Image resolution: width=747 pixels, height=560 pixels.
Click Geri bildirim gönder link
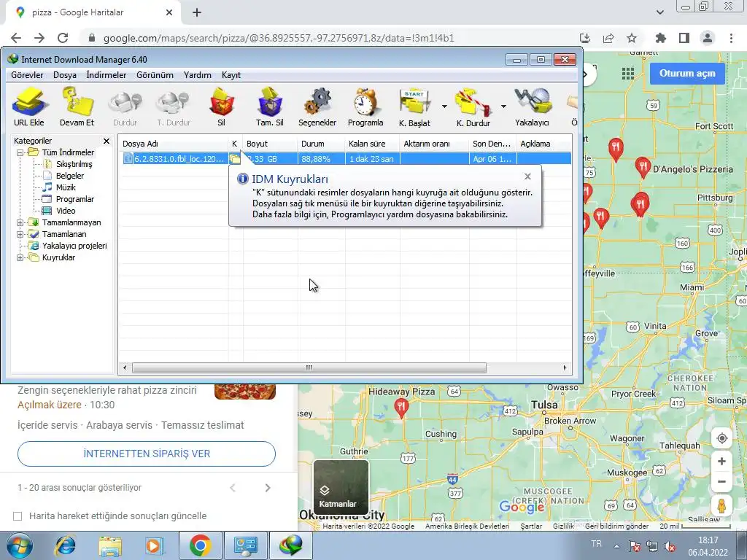[x=616, y=526]
